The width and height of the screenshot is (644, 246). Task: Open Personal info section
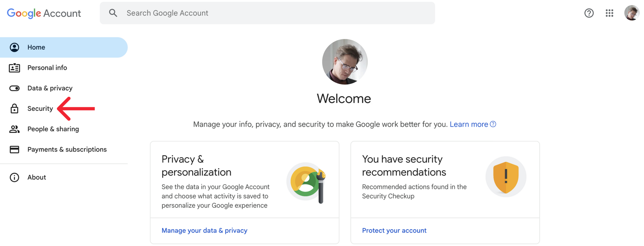(64, 68)
